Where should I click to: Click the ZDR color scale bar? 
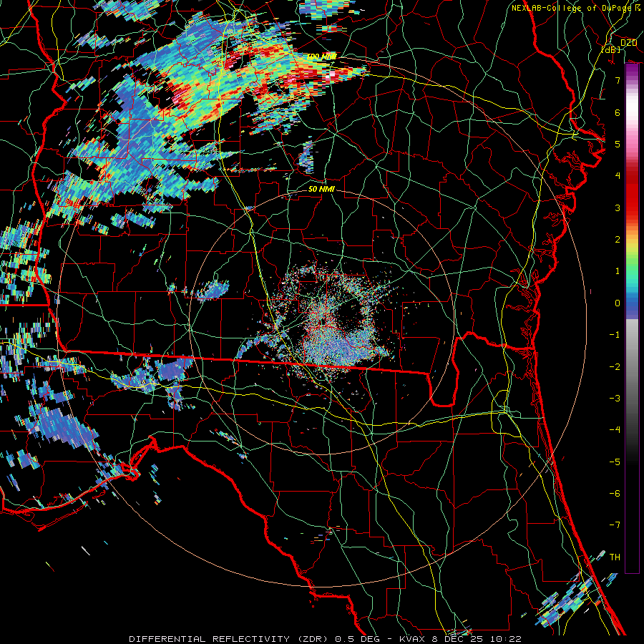pyautogui.click(x=632, y=318)
